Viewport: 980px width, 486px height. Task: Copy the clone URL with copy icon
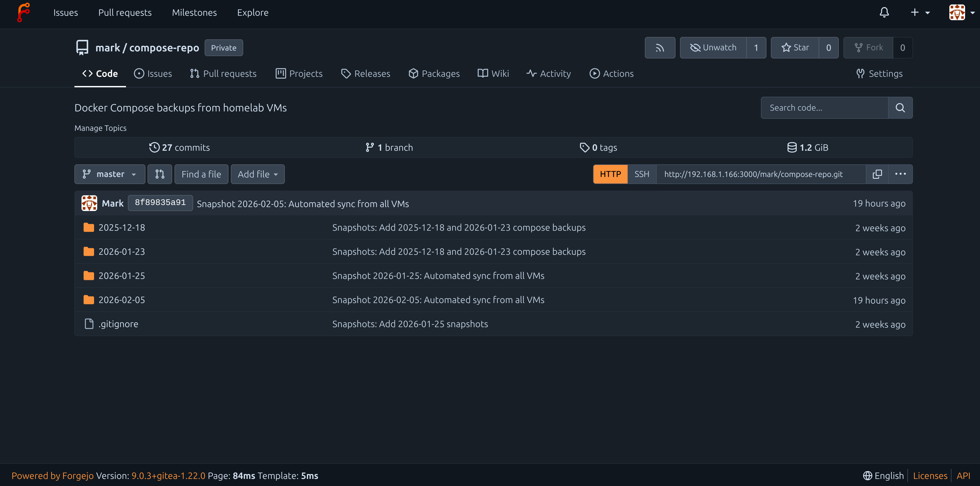[877, 174]
